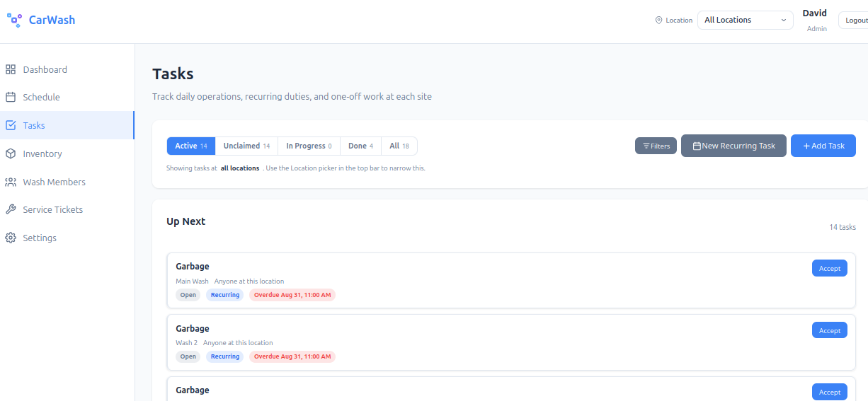
Task: Click the "Wash 2" location text
Action: (187, 343)
